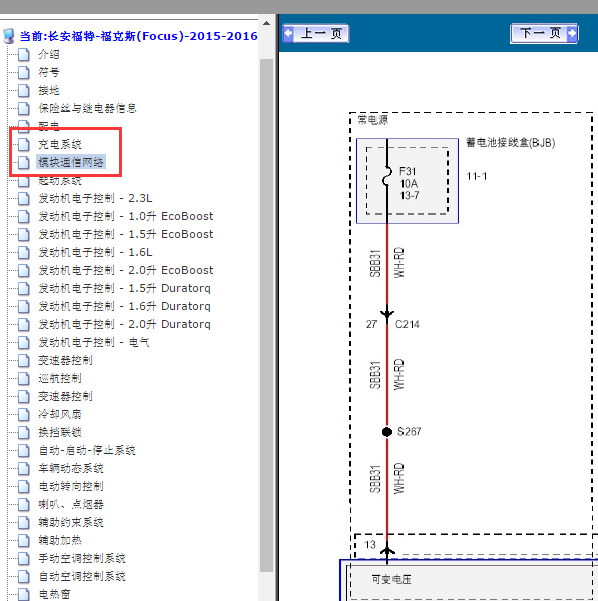Click the tree root 长安福特-福克斯 title
Viewport: 598px width, 601px height.
tap(138, 36)
